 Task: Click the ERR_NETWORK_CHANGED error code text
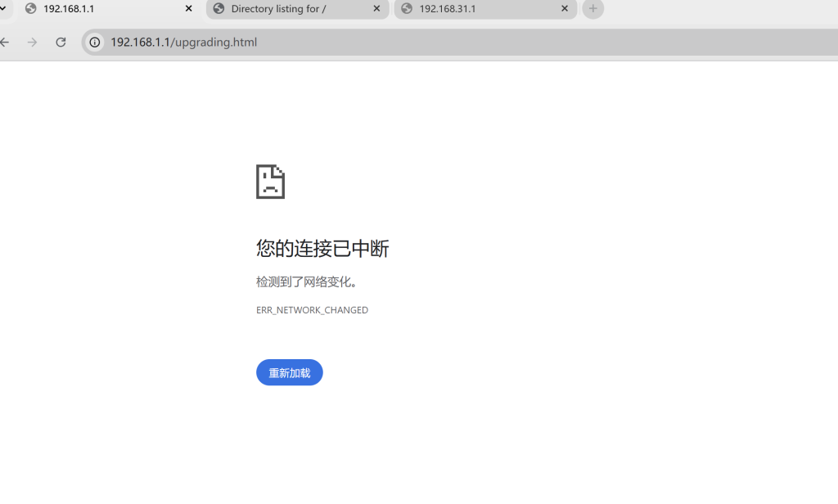click(312, 310)
